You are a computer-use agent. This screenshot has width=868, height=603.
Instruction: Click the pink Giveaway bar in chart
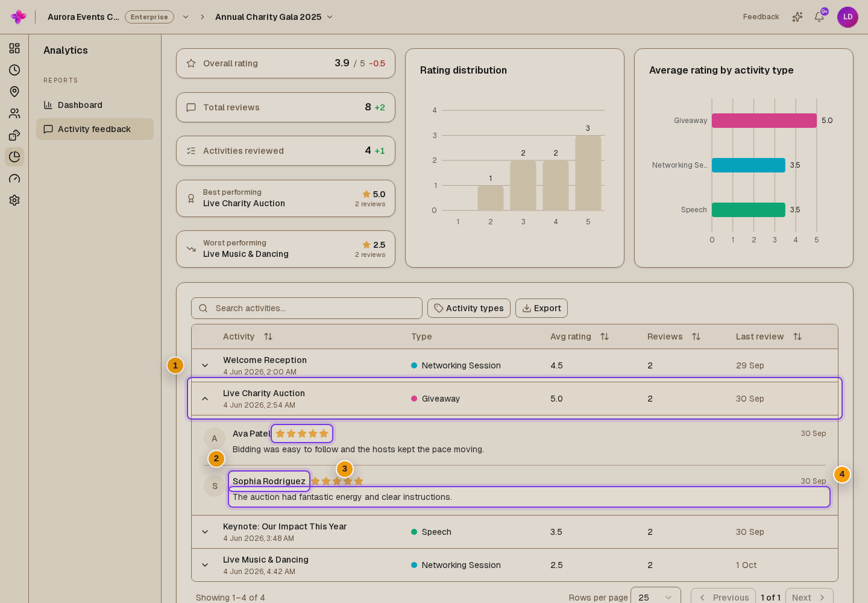764,121
